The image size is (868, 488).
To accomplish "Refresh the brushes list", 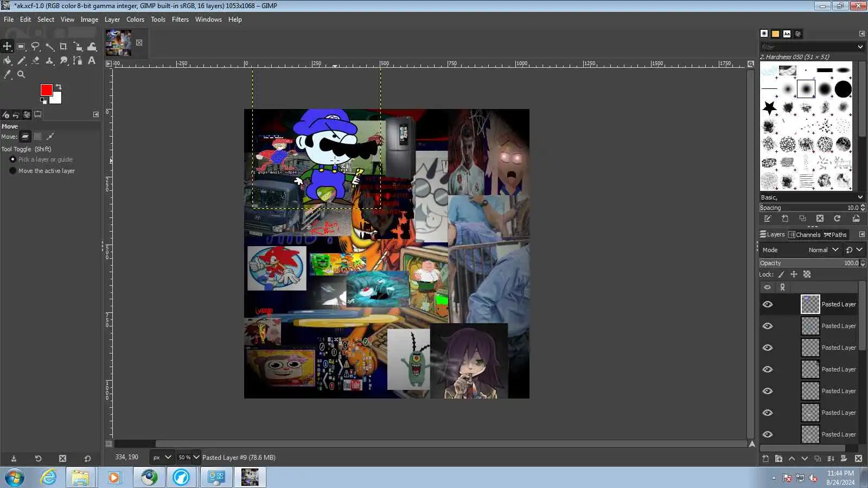I will (x=837, y=219).
